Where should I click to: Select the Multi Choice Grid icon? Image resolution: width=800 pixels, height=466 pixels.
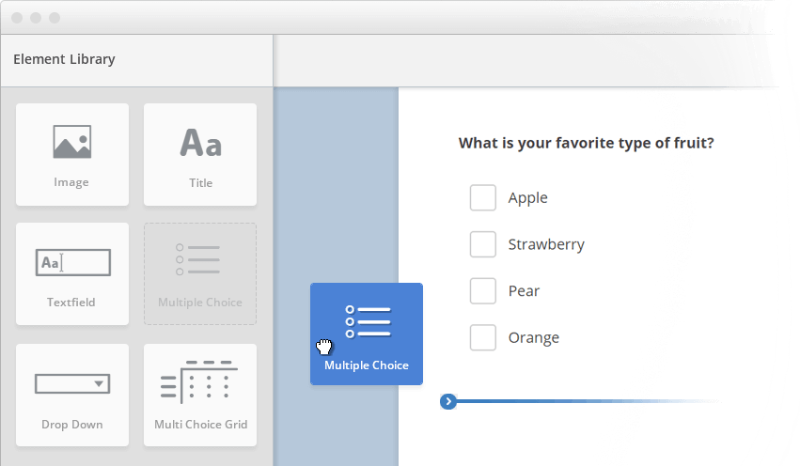pyautogui.click(x=199, y=382)
